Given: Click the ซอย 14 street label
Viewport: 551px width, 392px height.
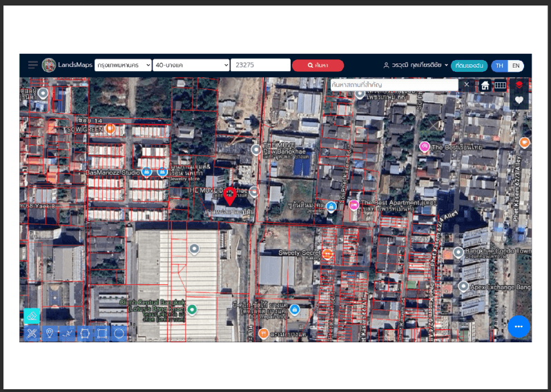Looking at the screenshot, I should pos(90,121).
